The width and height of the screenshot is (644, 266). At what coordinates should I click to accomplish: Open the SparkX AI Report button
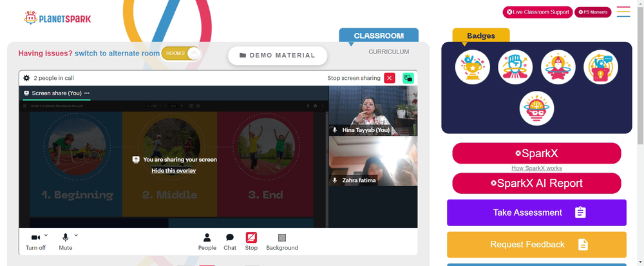point(537,183)
